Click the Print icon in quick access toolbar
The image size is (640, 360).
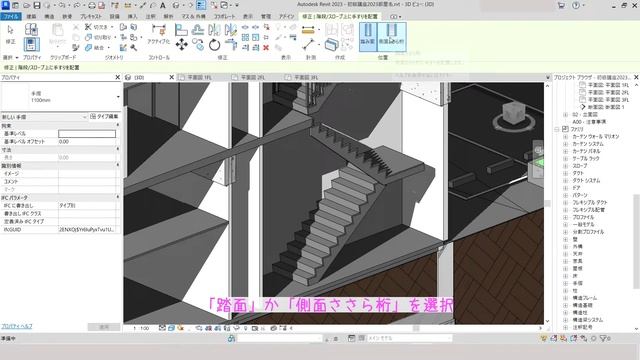pyautogui.click(x=92, y=6)
